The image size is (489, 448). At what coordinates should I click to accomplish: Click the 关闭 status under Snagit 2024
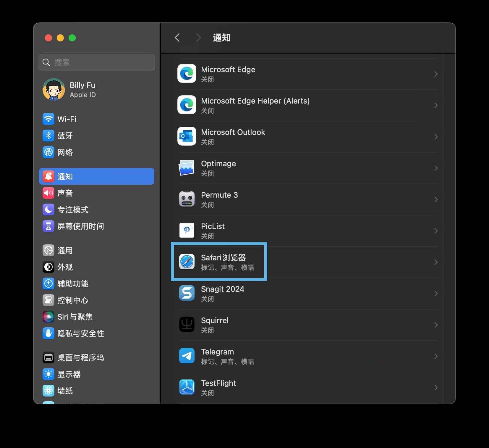207,299
